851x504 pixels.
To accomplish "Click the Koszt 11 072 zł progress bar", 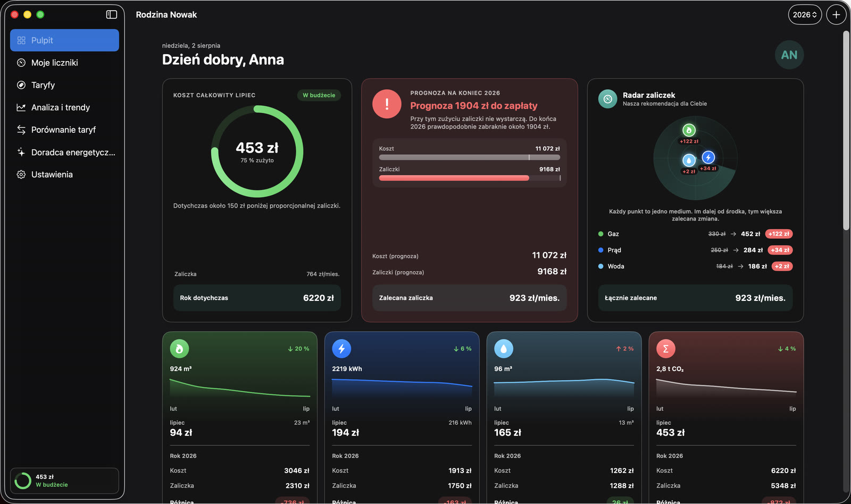I will click(470, 157).
